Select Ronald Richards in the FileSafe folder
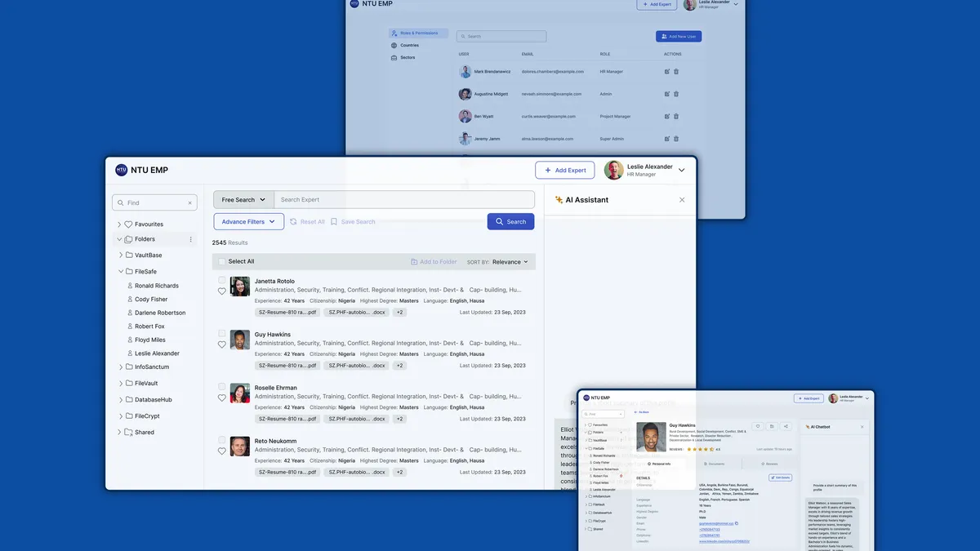Viewport: 980px width, 551px height. (153, 286)
